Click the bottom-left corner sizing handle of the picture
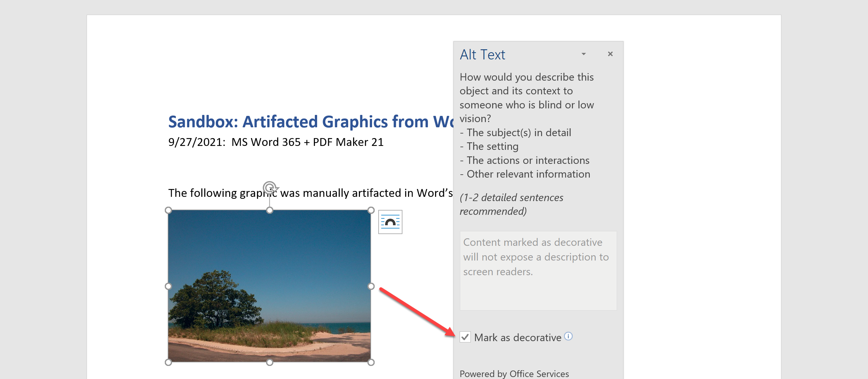 coord(168,362)
